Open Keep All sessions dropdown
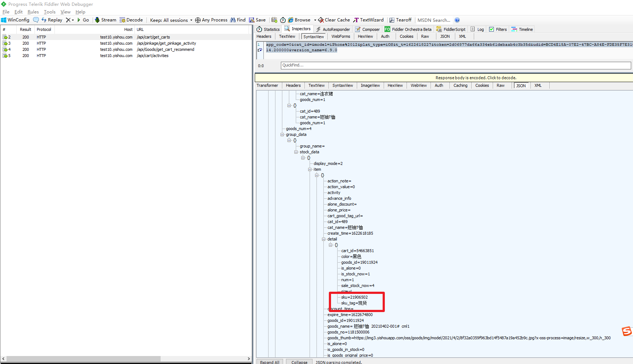 pos(171,20)
